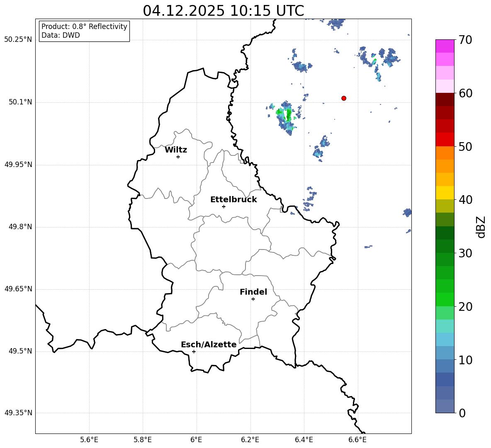Click the 49.35°N latitude label
491x448 pixels.
coord(18,413)
